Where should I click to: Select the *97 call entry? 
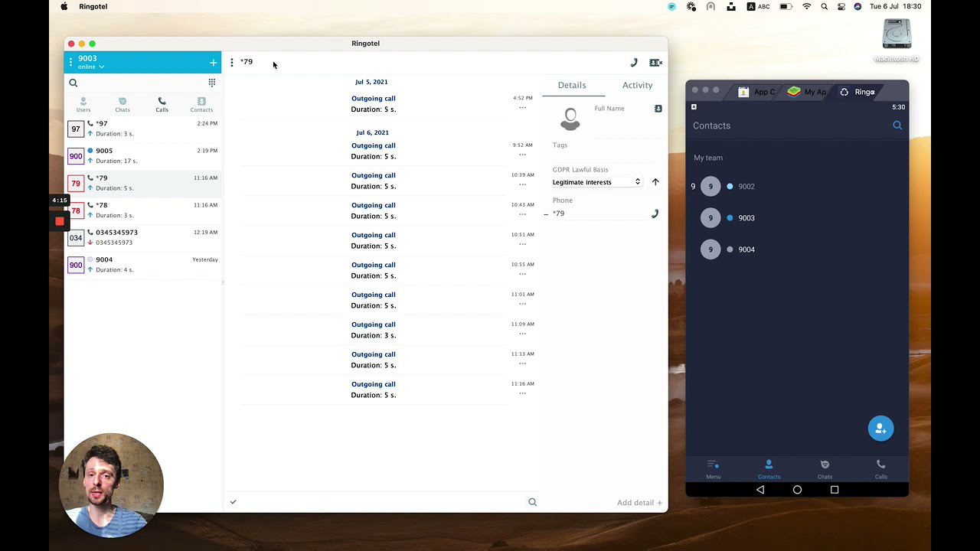[142, 129]
